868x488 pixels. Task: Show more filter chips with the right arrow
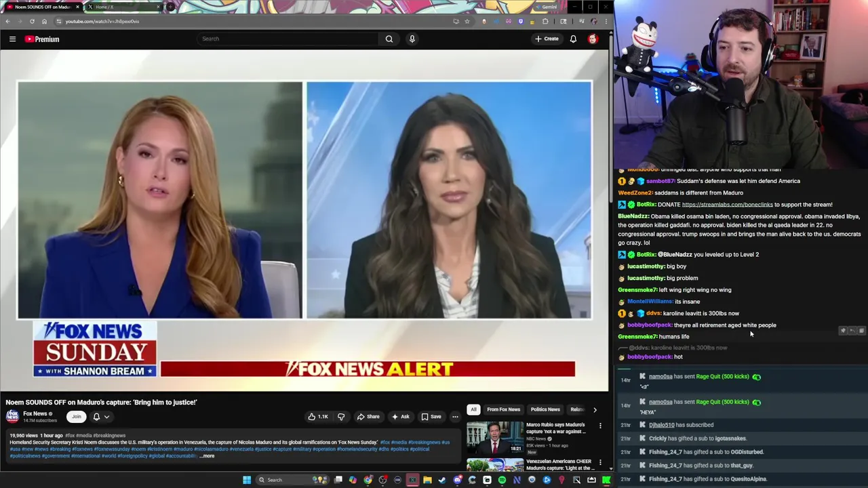pyautogui.click(x=595, y=409)
